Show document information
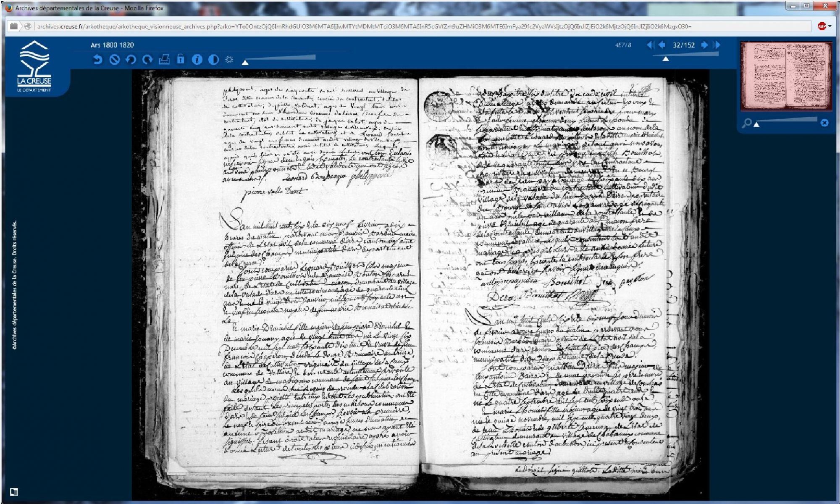Screen dimensions: 840x504 tap(197, 60)
